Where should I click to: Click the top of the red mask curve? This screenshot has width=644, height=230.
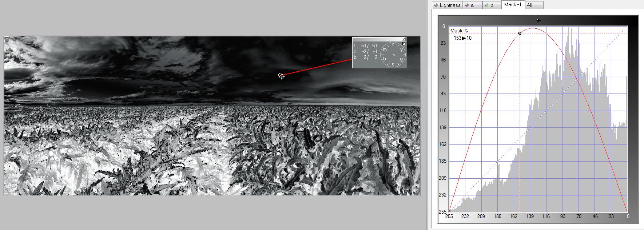(533, 28)
